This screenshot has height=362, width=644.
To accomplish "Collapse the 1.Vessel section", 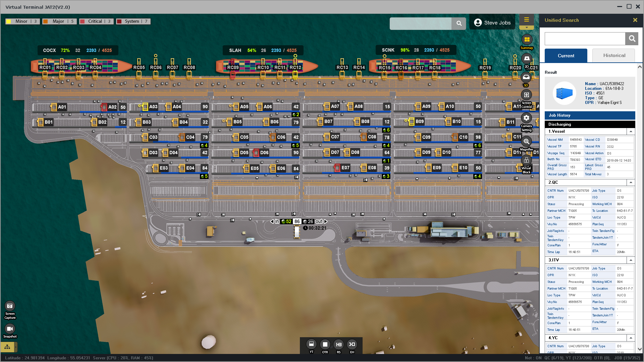I will [631, 131].
